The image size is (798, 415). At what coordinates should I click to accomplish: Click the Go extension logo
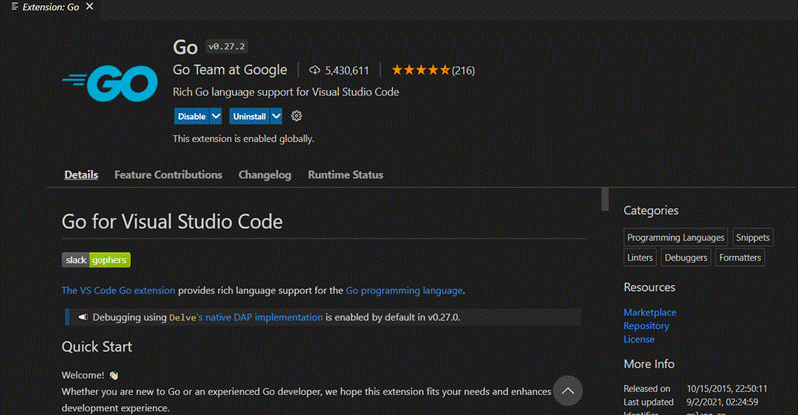pyautogui.click(x=109, y=83)
